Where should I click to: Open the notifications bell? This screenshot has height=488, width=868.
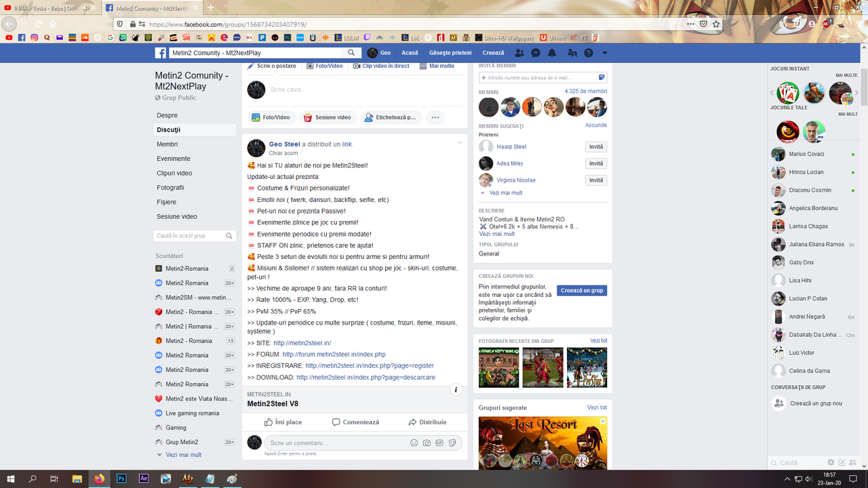pyautogui.click(x=552, y=53)
